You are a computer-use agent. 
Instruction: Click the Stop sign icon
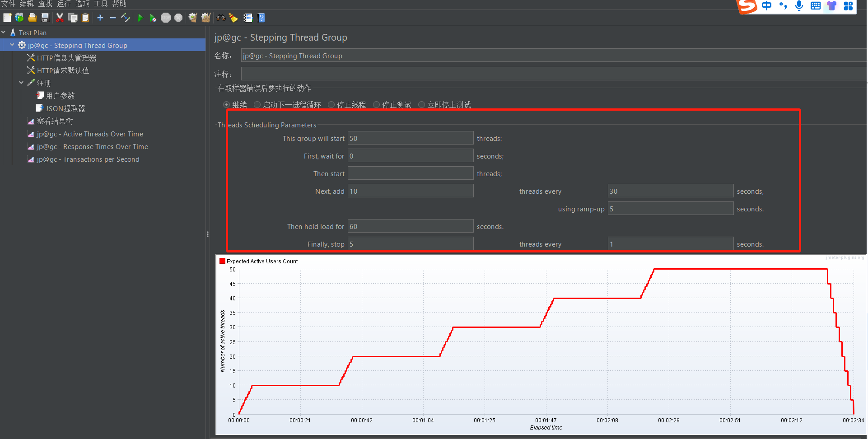coord(166,18)
